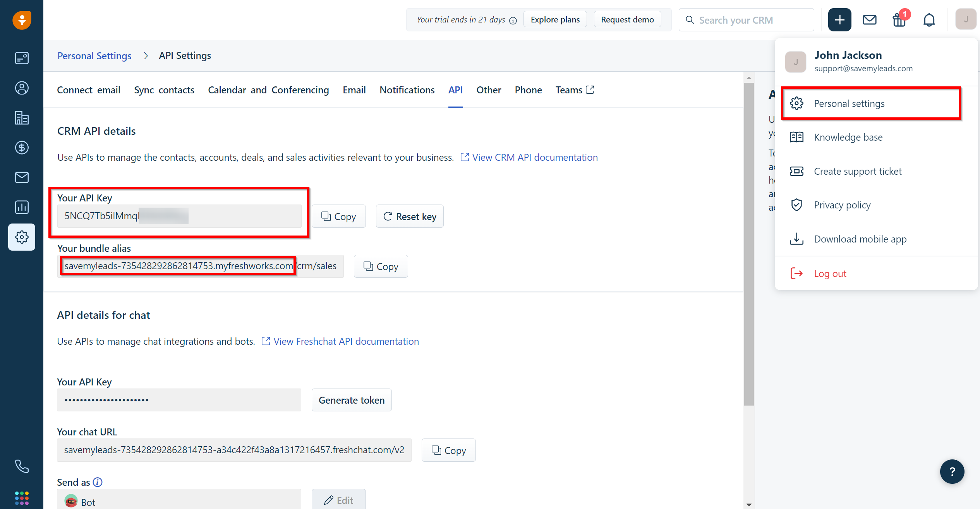Open the Deals dollar icon in sidebar
This screenshot has width=980, height=509.
(22, 148)
